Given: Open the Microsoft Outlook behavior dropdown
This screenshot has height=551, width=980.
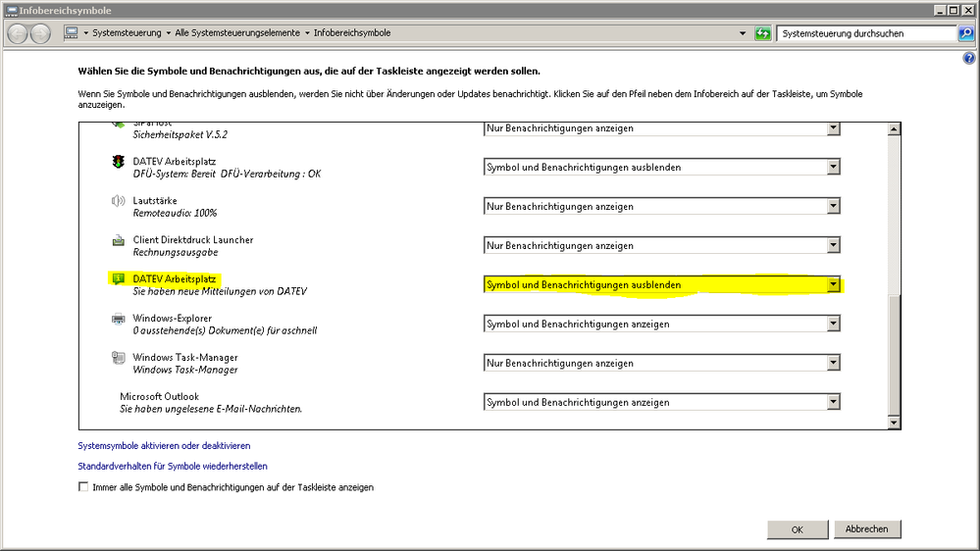Looking at the screenshot, I should pos(833,403).
